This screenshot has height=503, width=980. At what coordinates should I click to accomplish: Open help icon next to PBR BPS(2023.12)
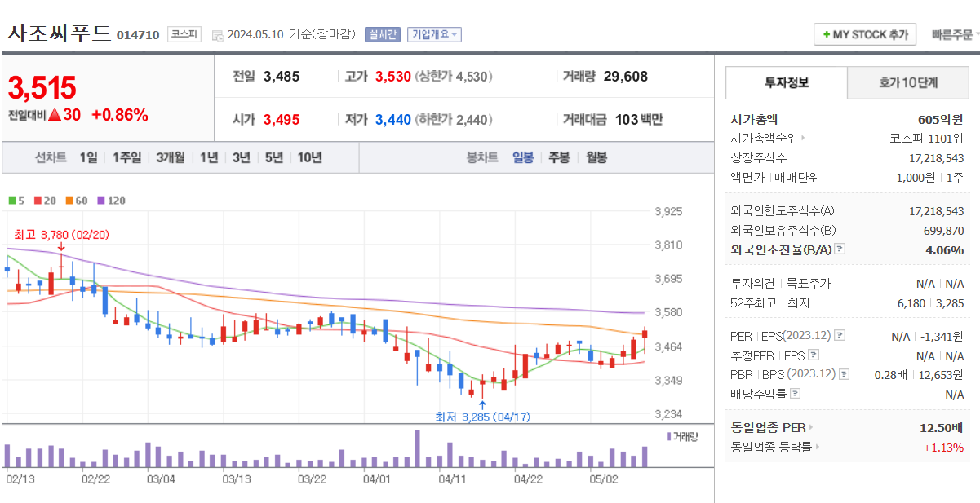845,375
